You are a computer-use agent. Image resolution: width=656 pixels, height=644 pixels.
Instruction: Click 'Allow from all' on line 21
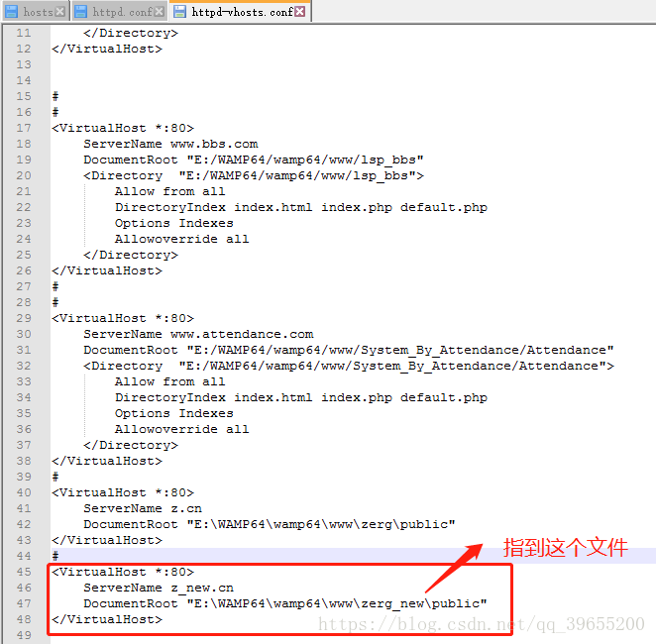tap(169, 191)
